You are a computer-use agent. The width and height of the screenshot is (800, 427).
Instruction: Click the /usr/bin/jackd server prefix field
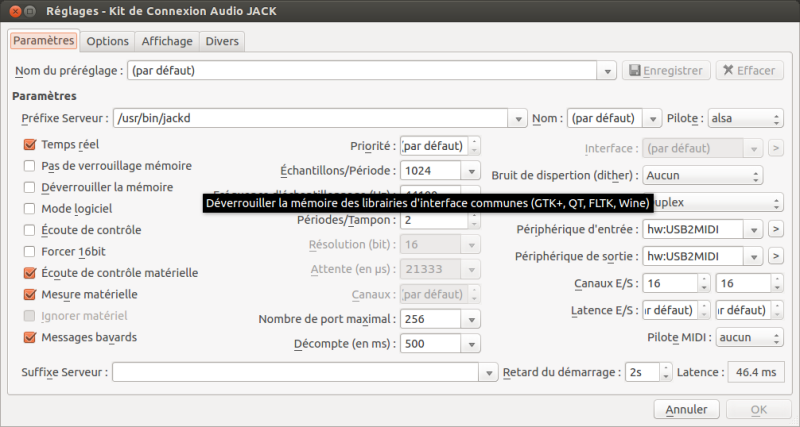(310, 118)
